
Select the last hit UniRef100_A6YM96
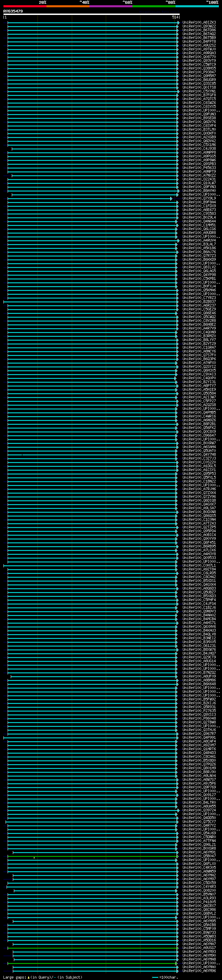[199, 971]
